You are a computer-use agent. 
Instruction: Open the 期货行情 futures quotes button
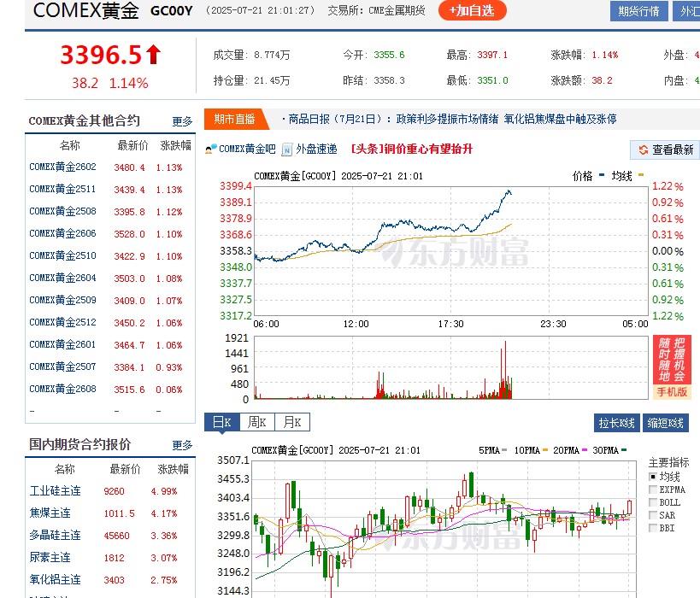click(x=638, y=11)
